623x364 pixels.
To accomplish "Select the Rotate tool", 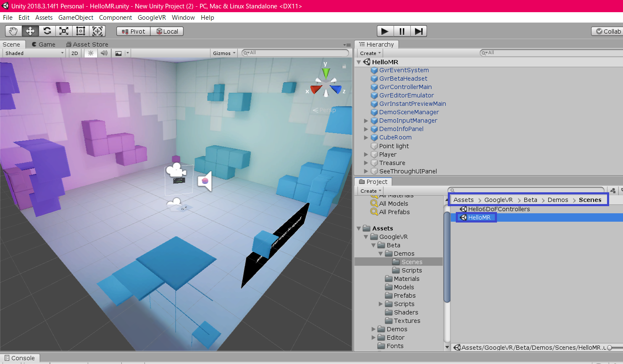I will point(47,31).
